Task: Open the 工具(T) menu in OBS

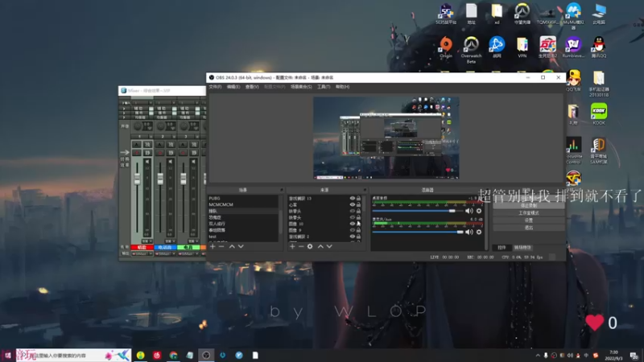Action: (x=324, y=87)
